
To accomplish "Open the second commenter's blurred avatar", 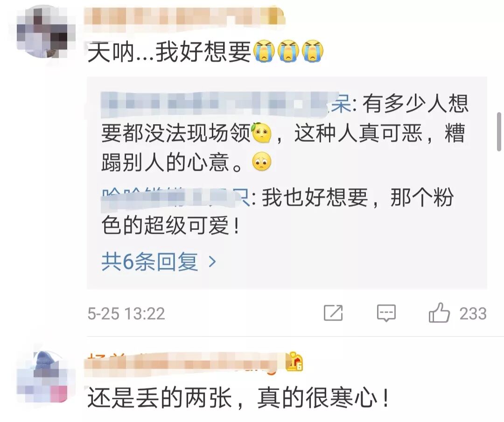I will (42, 377).
